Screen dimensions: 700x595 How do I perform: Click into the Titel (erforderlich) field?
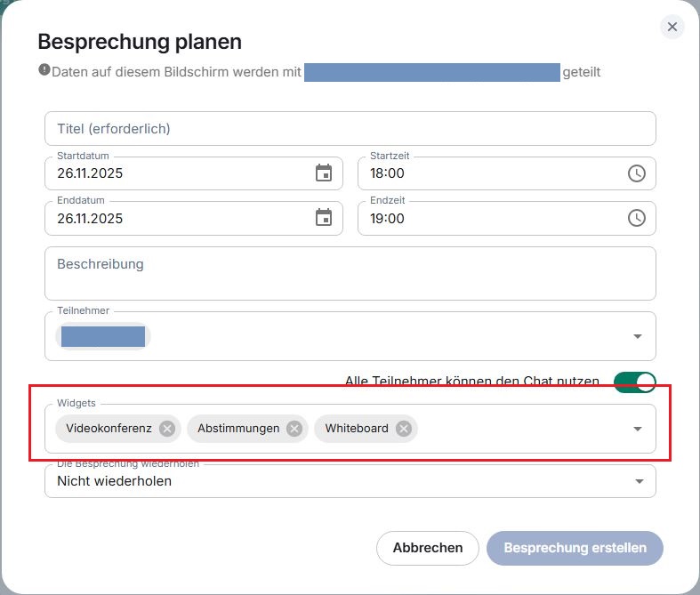350,129
